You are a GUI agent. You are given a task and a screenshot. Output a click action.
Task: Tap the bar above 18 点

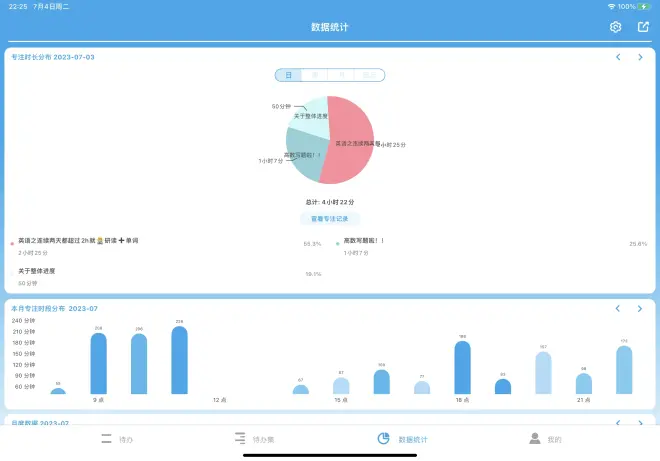[462, 367]
